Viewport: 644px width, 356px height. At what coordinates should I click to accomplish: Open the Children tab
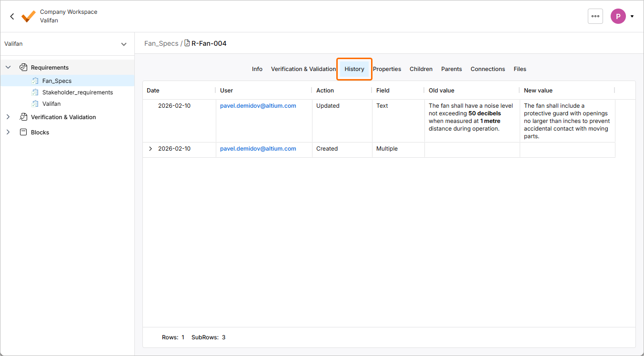[x=421, y=69]
